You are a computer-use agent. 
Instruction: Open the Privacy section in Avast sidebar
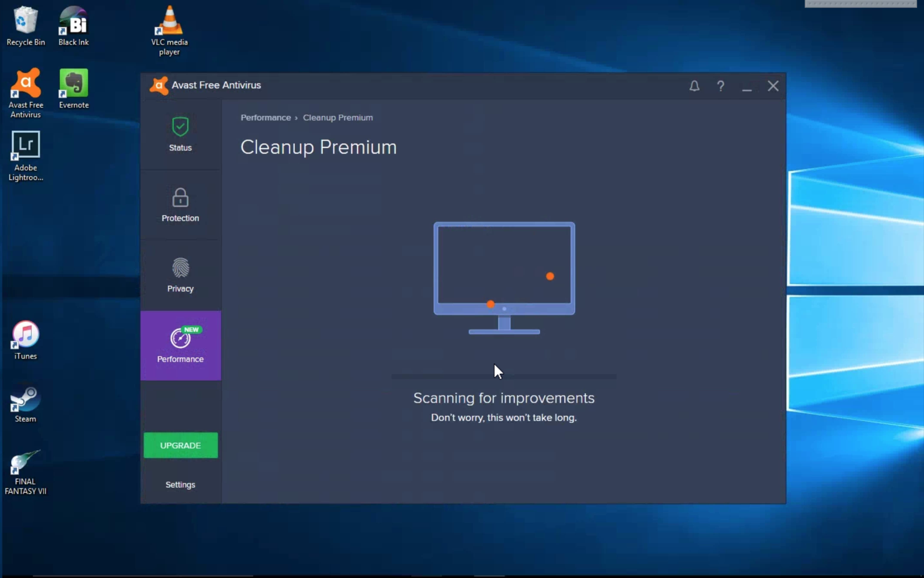pyautogui.click(x=180, y=275)
